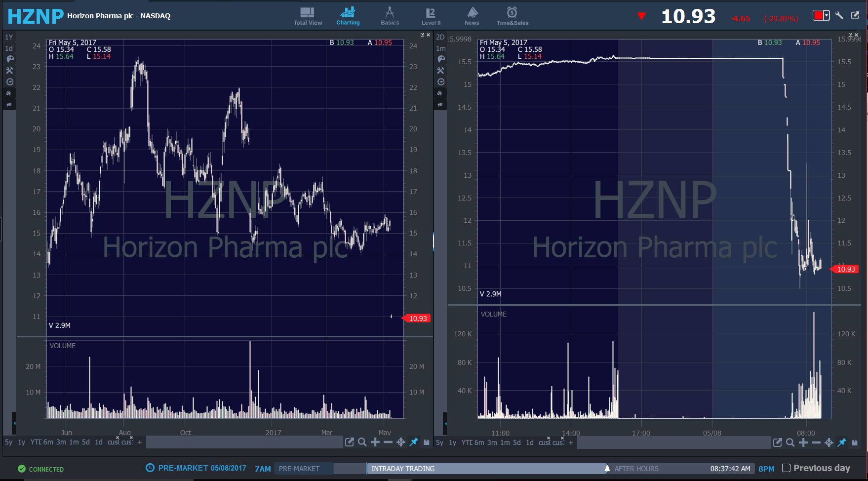Detach the left chart via pop-out icon
This screenshot has width=868, height=481.
point(350,442)
